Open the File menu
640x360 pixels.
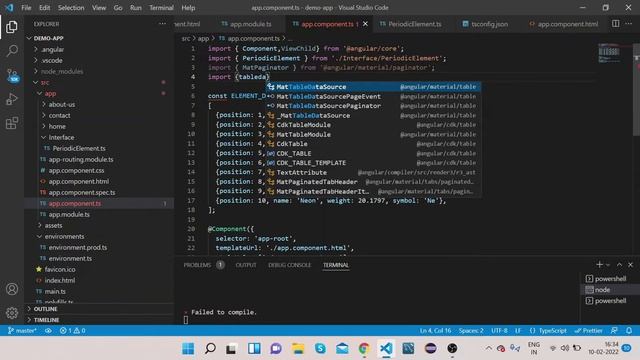(26, 8)
